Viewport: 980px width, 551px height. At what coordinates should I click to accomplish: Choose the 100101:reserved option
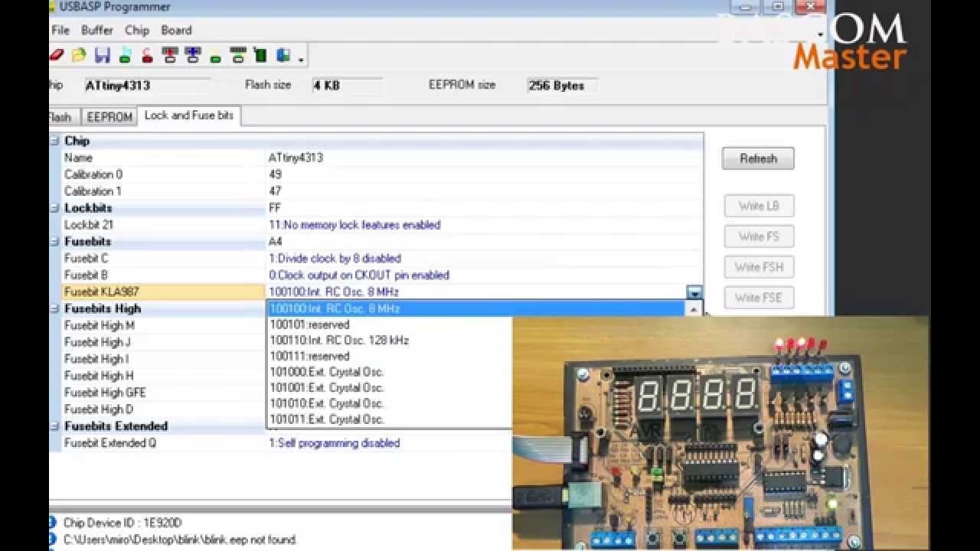tap(477, 324)
